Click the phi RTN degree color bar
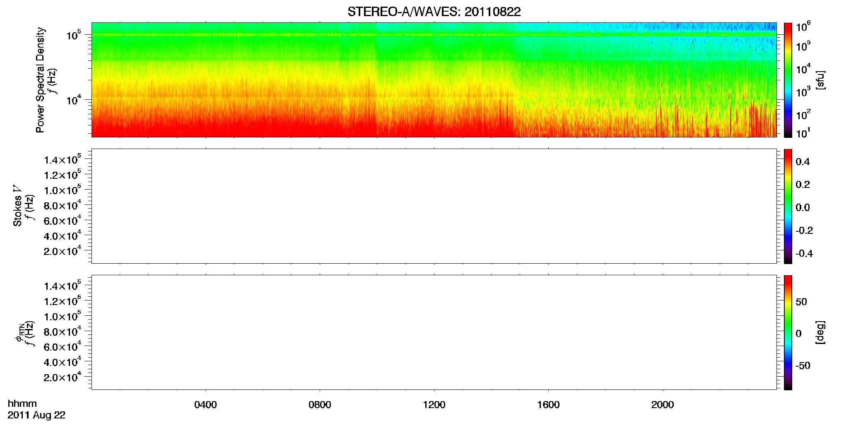 788,332
